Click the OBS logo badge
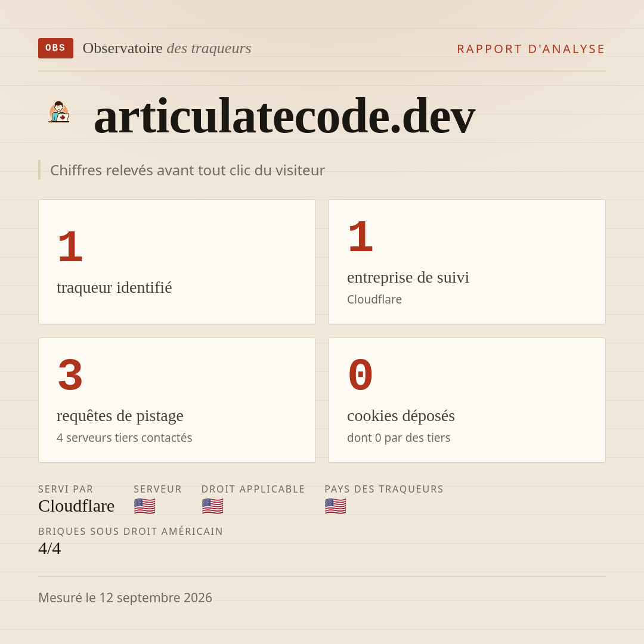The height and width of the screenshot is (644, 644). pyautogui.click(x=56, y=48)
